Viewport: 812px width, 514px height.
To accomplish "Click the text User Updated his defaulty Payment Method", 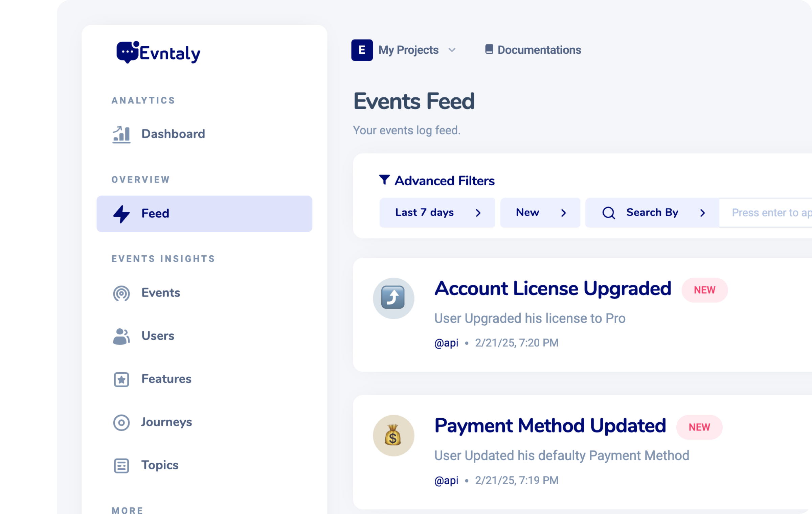I will (562, 456).
